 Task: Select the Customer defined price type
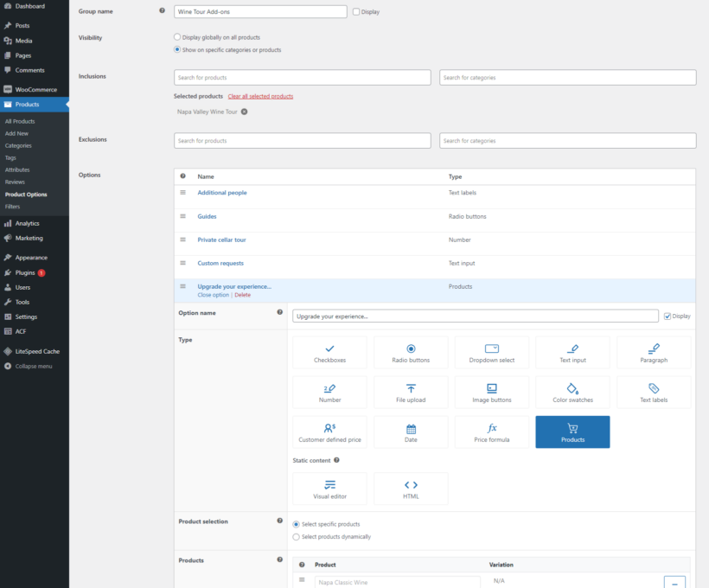click(329, 431)
